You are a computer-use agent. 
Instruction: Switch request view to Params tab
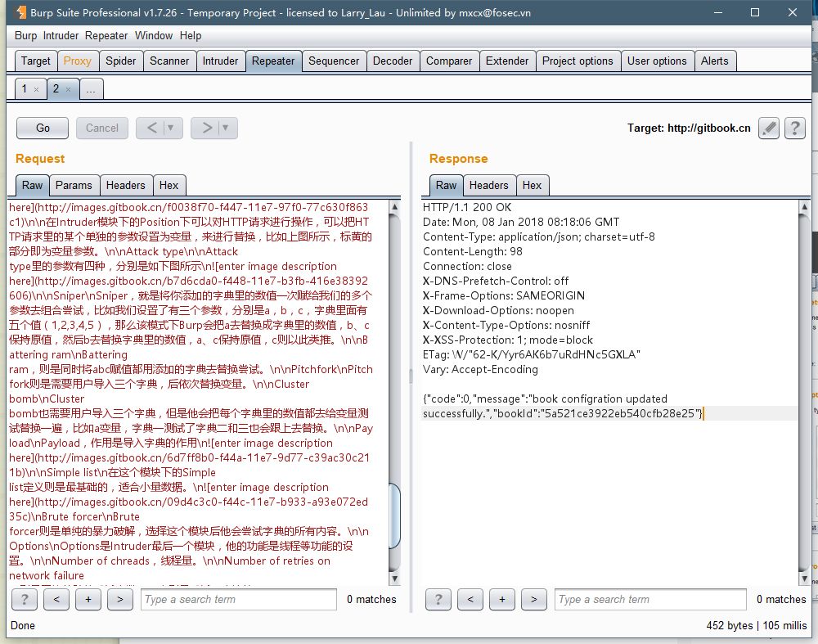(x=74, y=185)
